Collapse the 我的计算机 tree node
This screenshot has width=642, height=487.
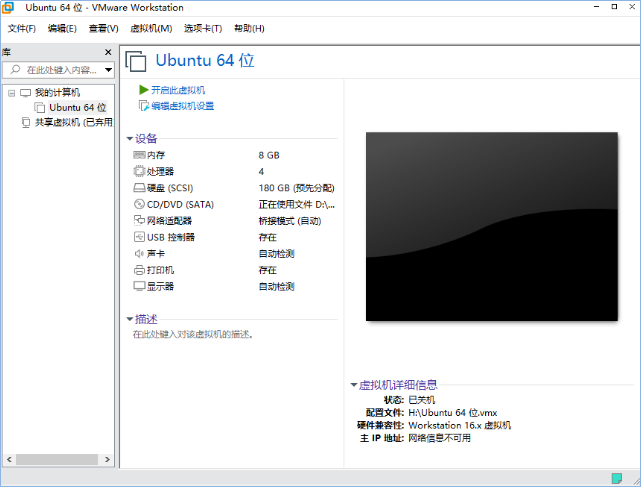click(x=11, y=93)
